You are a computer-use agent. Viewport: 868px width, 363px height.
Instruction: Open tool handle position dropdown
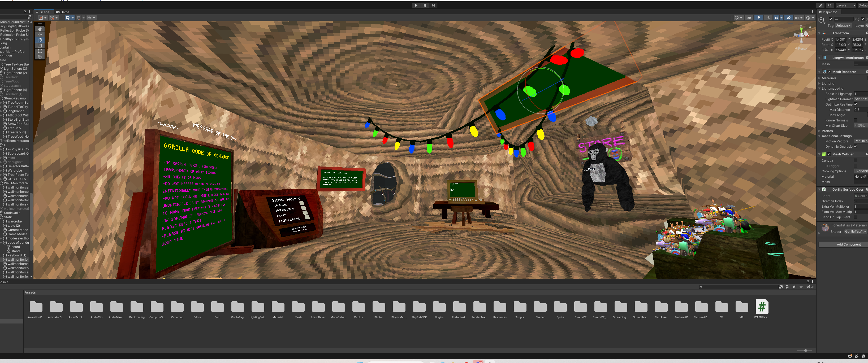[43, 18]
